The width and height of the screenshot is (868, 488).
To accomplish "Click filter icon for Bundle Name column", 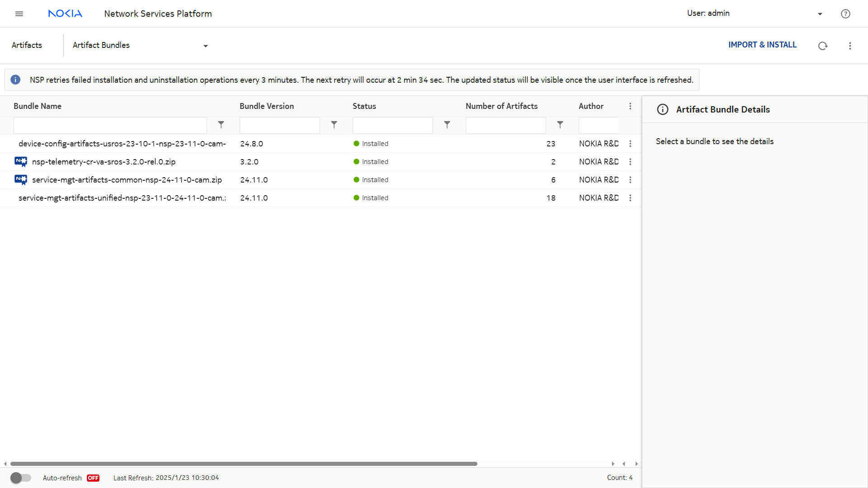I will pyautogui.click(x=221, y=125).
